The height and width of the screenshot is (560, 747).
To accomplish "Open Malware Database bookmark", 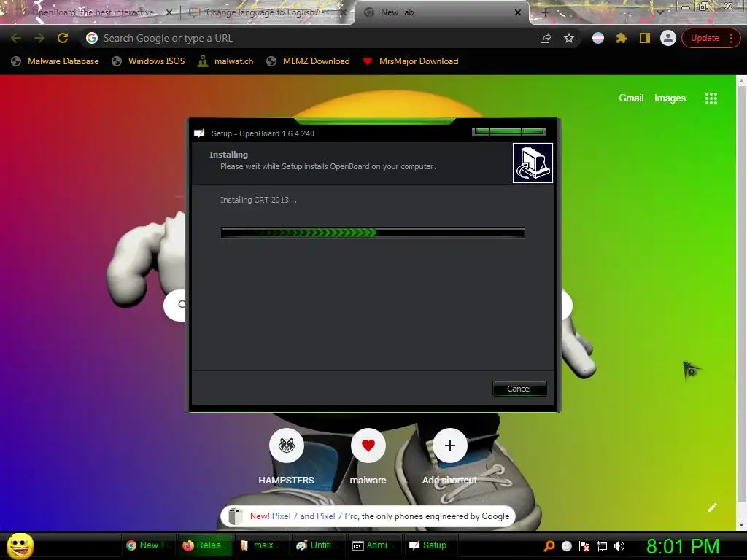I will coord(55,61).
